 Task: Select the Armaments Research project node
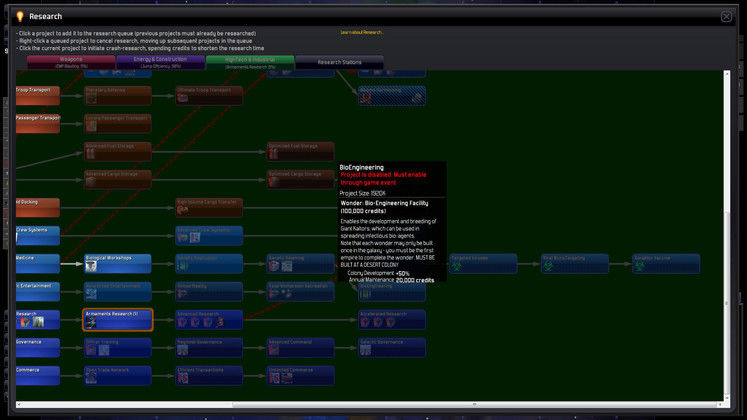click(118, 320)
